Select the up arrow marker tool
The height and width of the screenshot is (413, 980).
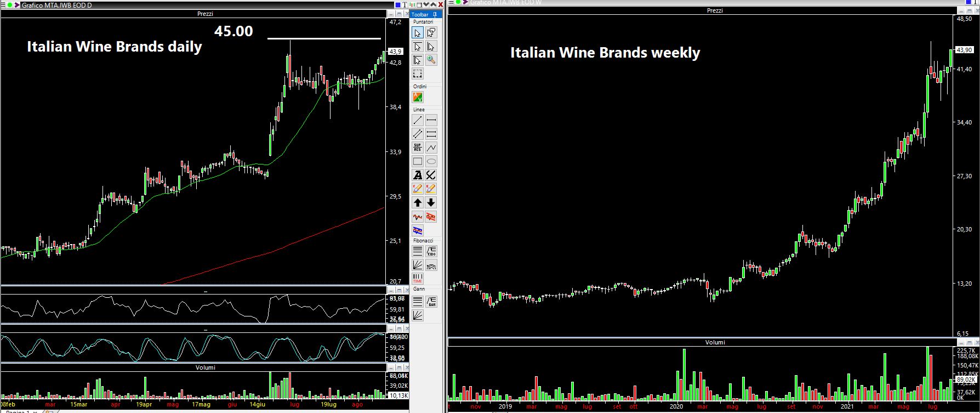(418, 203)
